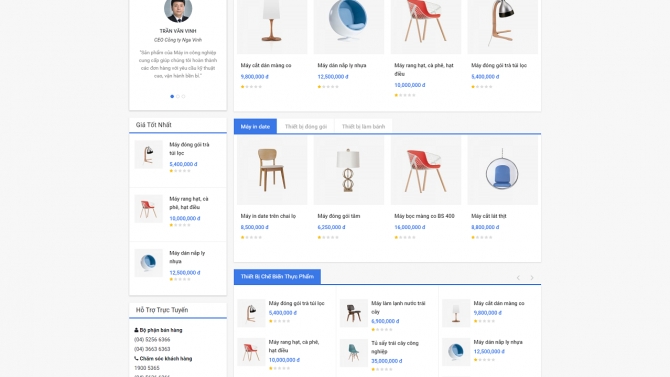Click phone number (04) 3663 6363
Screen dimensions: 670x377
tap(152, 349)
